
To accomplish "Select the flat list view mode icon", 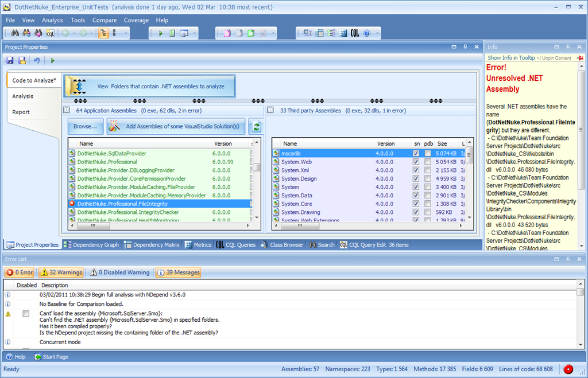I will click(115, 33).
